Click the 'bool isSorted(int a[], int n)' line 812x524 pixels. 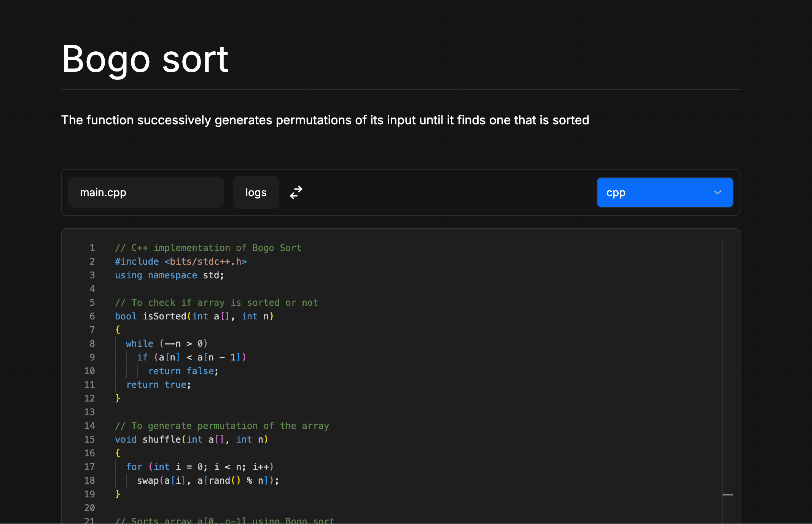point(194,316)
